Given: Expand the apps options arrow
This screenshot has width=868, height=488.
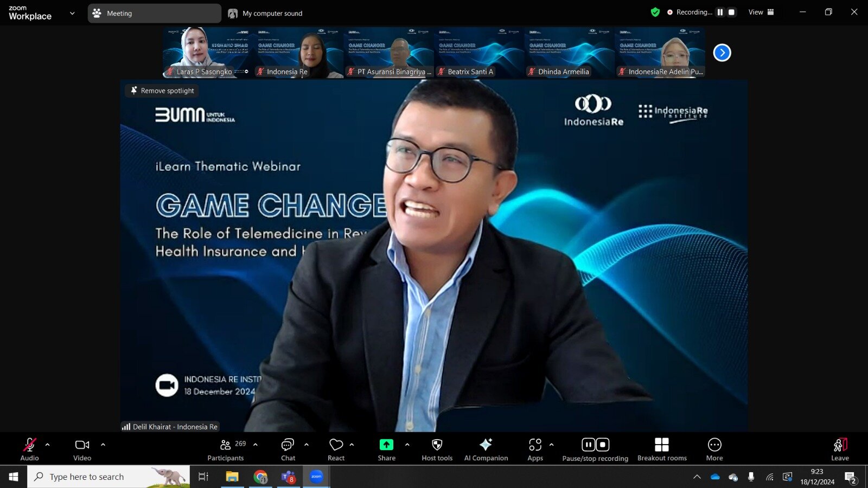Looking at the screenshot, I should [x=552, y=445].
